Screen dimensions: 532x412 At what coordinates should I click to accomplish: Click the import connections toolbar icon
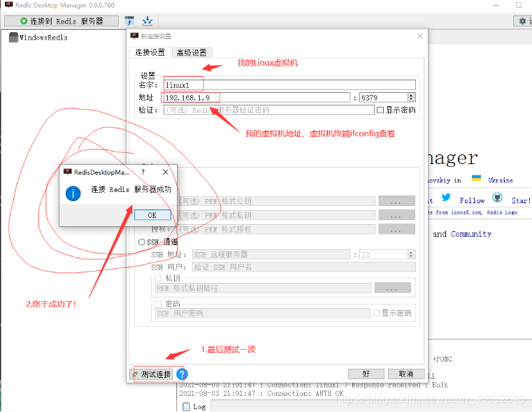coord(129,21)
